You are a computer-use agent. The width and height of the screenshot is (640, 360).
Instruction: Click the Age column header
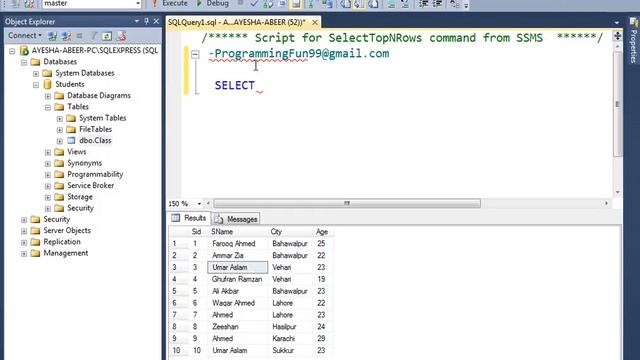point(323,232)
